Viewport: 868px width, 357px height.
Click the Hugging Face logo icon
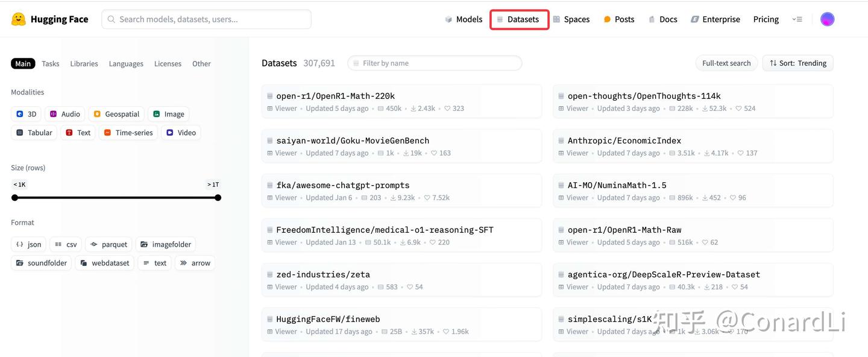pyautogui.click(x=19, y=19)
